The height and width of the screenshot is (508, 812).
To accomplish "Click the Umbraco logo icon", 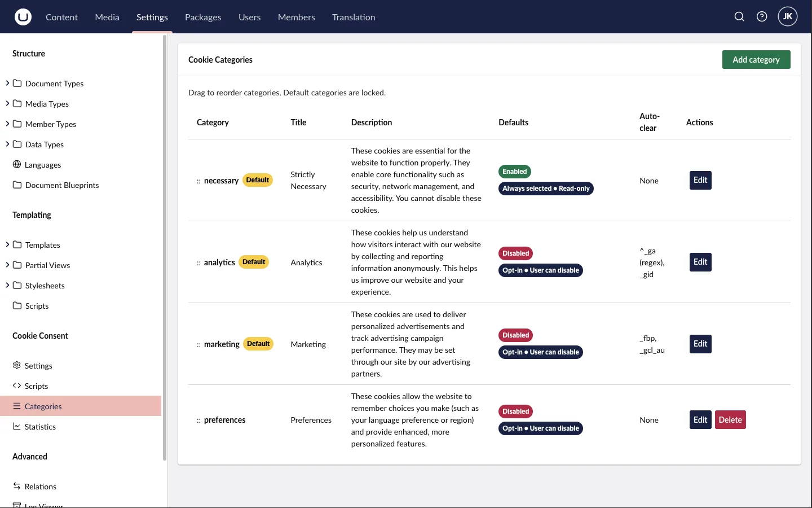I will point(23,17).
